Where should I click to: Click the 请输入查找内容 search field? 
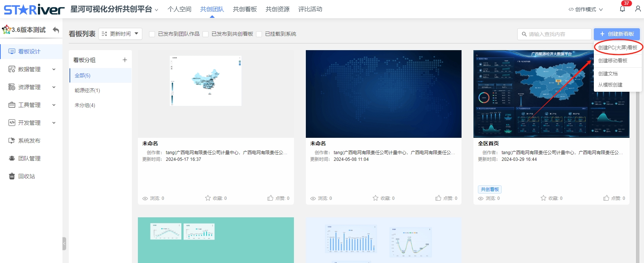point(557,34)
